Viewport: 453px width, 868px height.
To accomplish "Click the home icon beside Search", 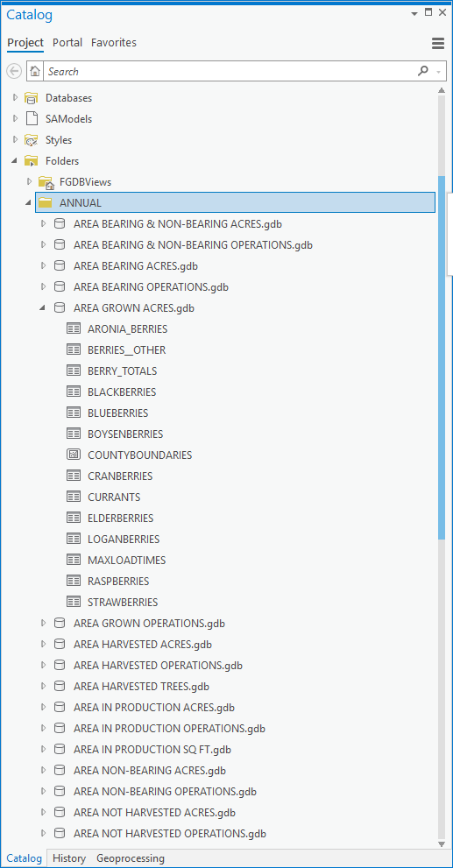I will coord(35,71).
